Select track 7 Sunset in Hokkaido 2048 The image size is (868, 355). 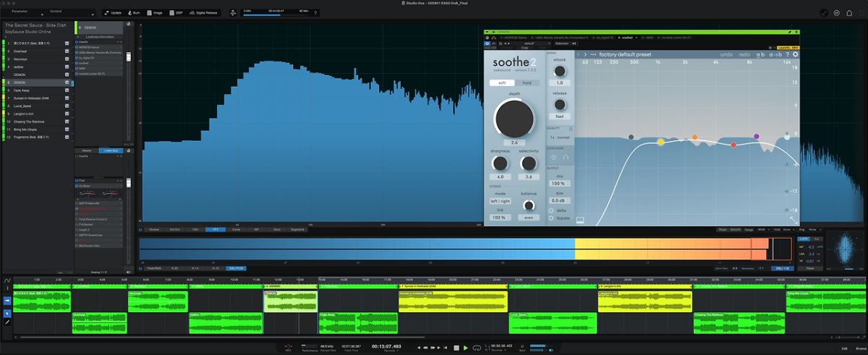(36, 98)
